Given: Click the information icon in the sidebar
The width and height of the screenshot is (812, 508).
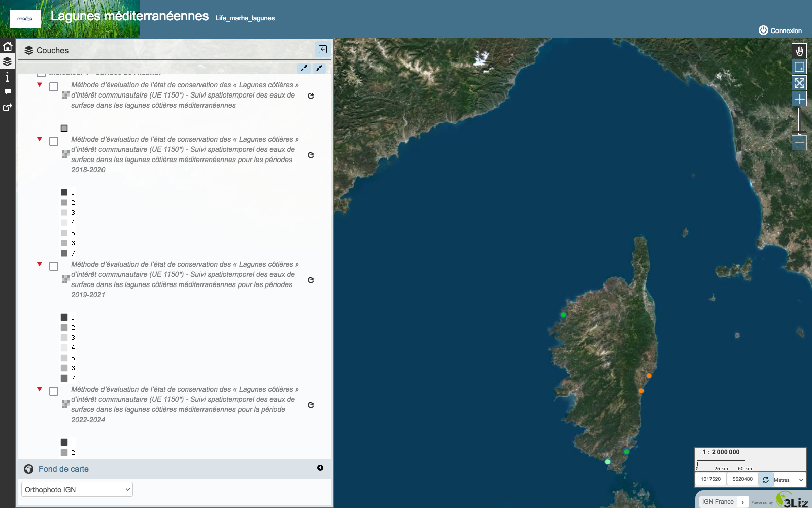Looking at the screenshot, I should point(7,77).
